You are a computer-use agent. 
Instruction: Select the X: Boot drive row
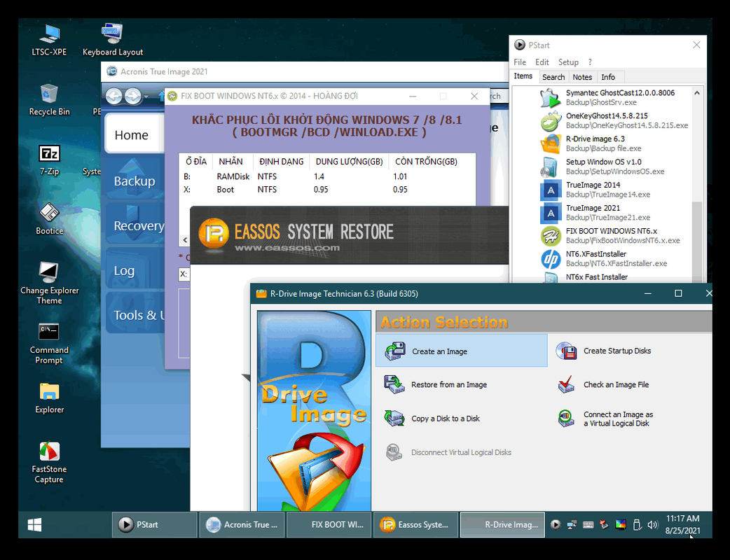pyautogui.click(x=327, y=190)
